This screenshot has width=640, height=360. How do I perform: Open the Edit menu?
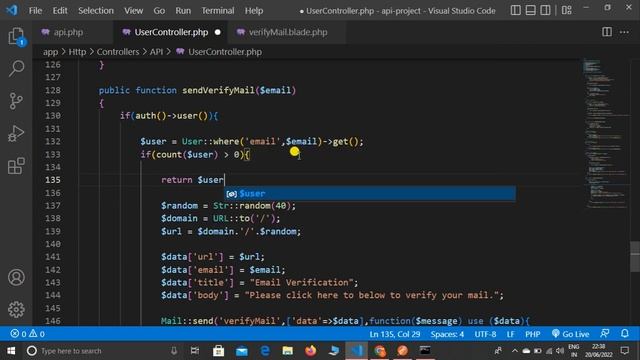60,11
